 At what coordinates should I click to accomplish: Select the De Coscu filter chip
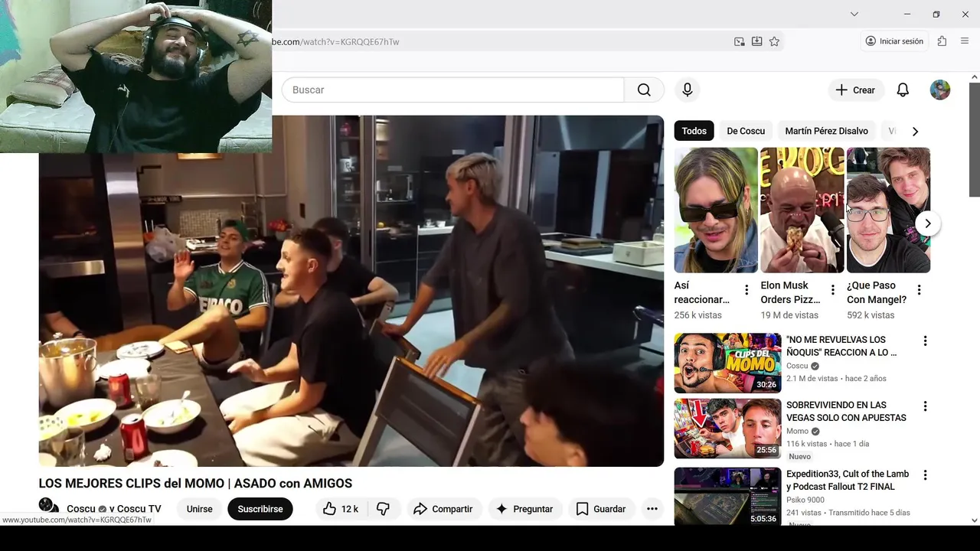click(x=746, y=131)
